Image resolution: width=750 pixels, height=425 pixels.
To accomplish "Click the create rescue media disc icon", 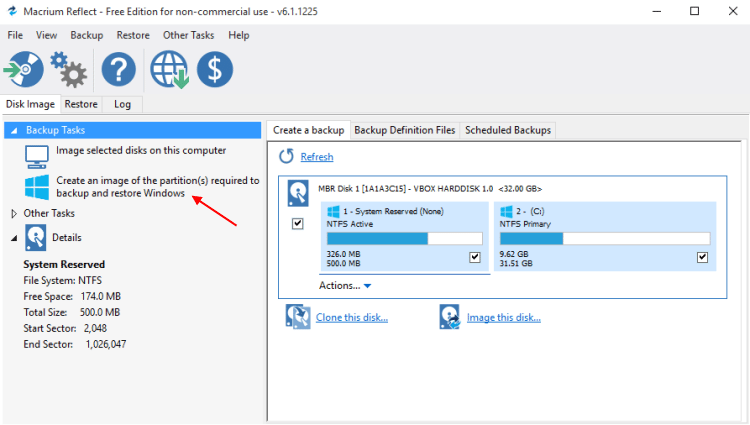I will 24,69.
